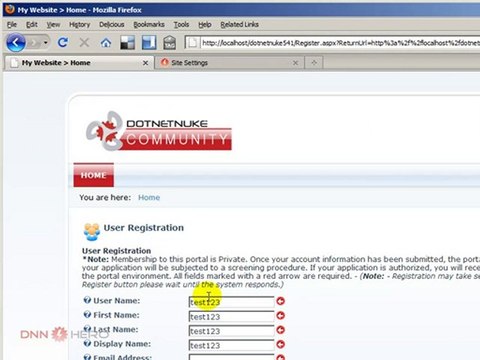Open the Tools menu
480x360 pixels.
[x=181, y=25]
